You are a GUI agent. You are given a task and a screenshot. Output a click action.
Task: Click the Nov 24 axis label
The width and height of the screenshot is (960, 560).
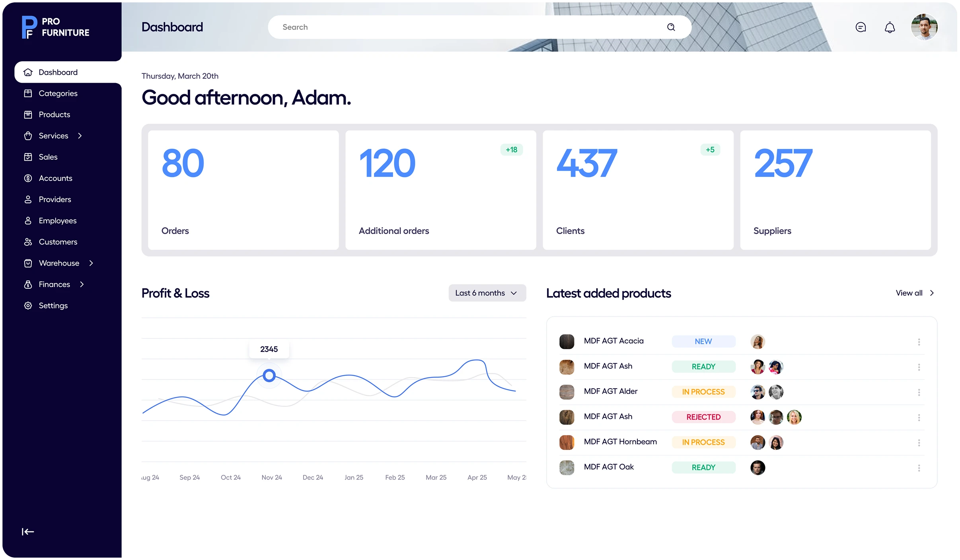tap(272, 477)
